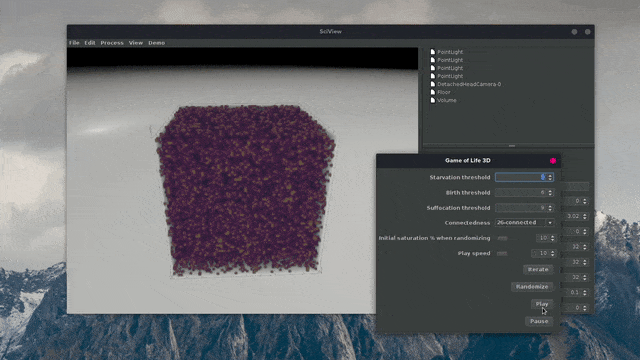Viewport: 640px width, 360px height.
Task: Open the Connectedness 26-connected dropdown
Action: click(524, 222)
